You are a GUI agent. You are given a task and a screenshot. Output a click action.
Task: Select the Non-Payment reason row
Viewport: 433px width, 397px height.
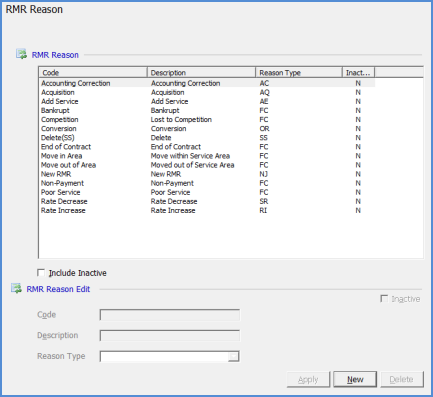tap(207, 183)
